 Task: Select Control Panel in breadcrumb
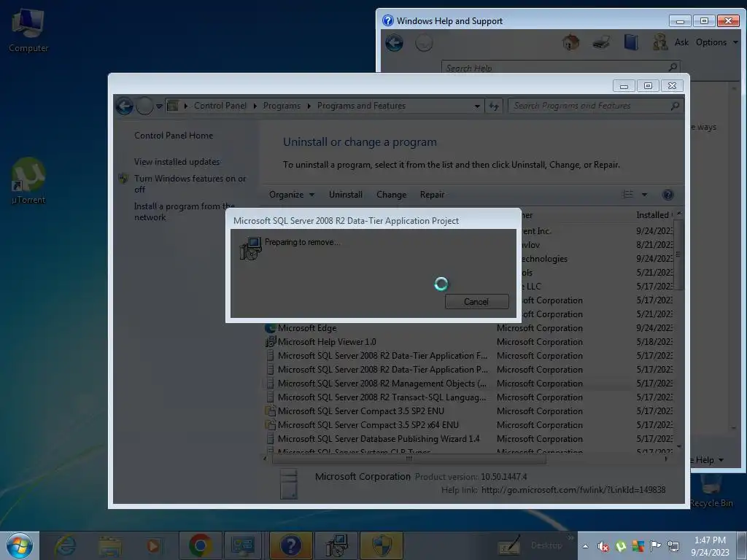click(x=220, y=106)
